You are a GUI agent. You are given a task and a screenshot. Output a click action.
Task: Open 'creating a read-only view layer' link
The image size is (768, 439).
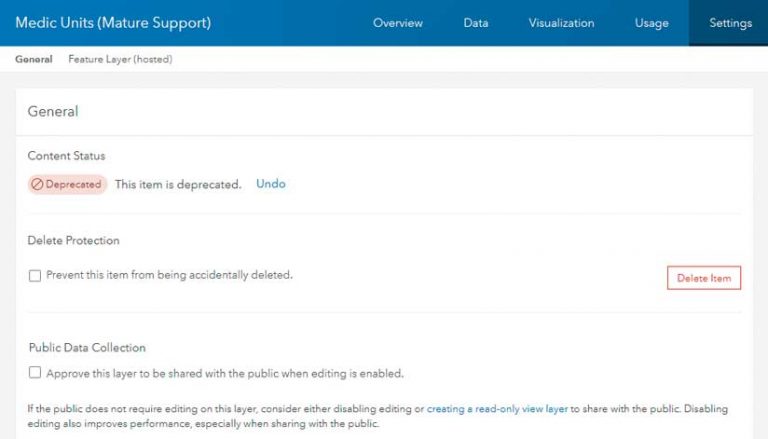click(497, 409)
